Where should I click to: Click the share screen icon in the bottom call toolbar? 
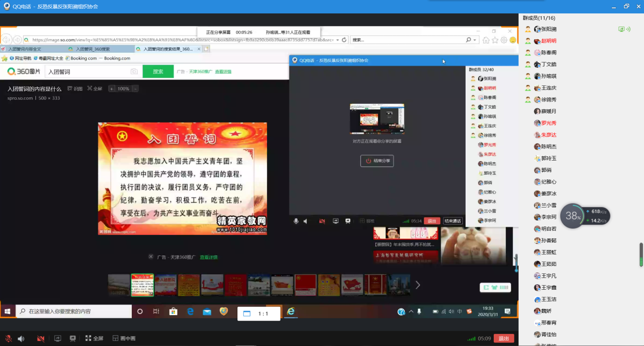58,339
